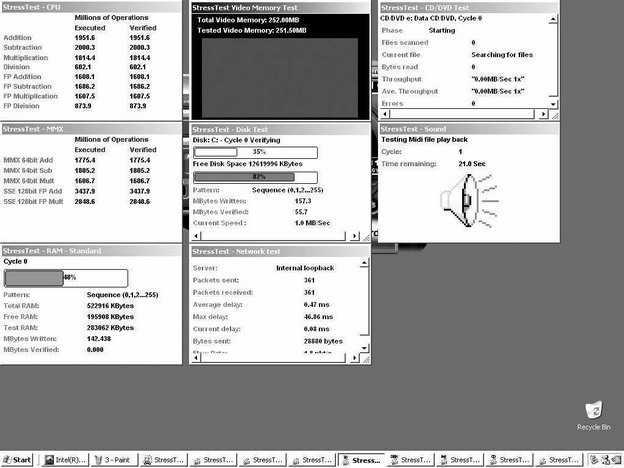The image size is (624, 468).
Task: Click the free disk space 82% bar
Action: 255,176
